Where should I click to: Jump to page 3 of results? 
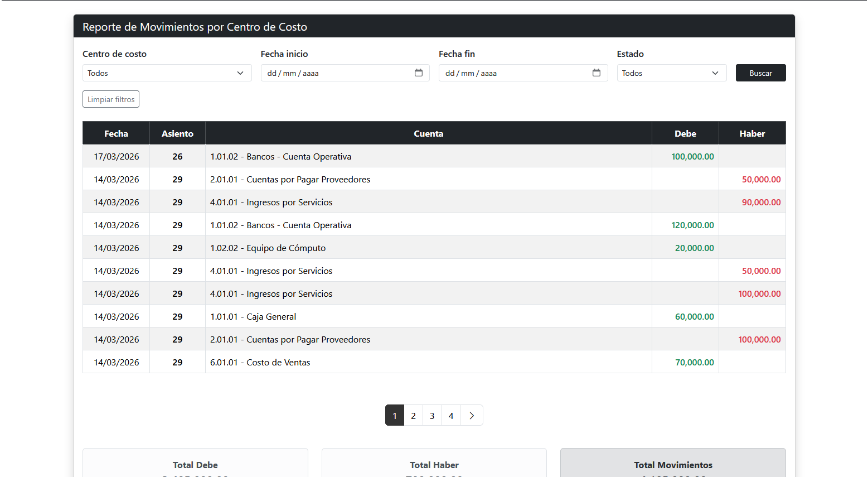[x=432, y=416]
